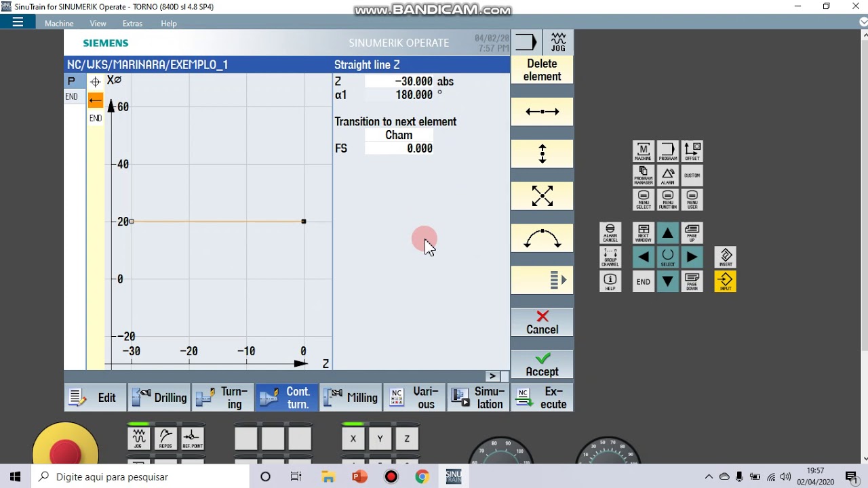868x488 pixels.
Task: Click the PAGE DOWN key
Action: point(692,281)
